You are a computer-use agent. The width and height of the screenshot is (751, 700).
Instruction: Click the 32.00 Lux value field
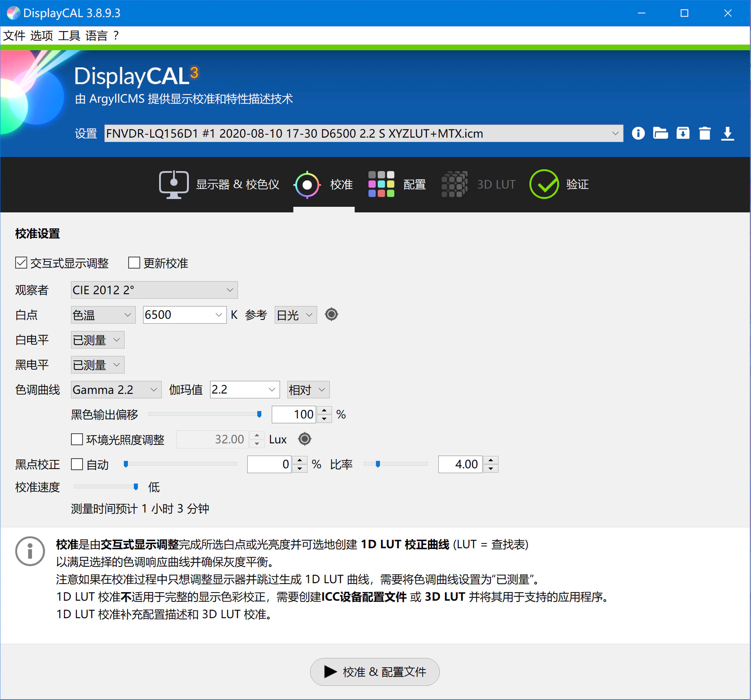point(212,440)
